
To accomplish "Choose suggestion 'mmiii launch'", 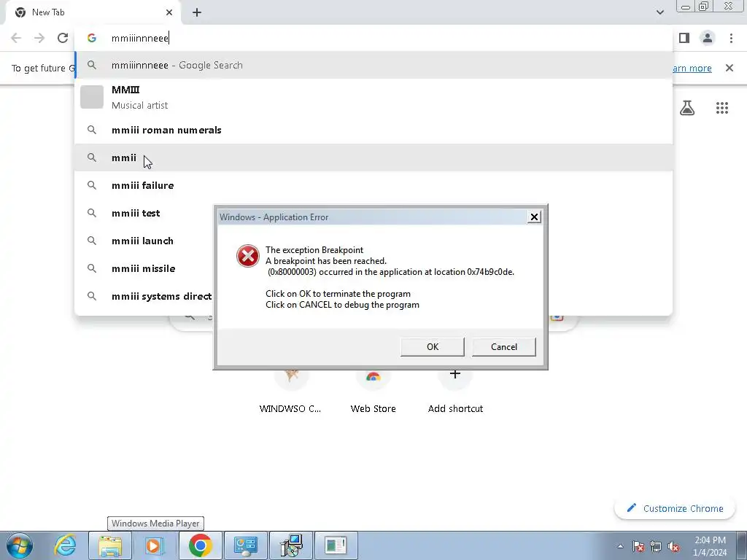I will pos(143,241).
